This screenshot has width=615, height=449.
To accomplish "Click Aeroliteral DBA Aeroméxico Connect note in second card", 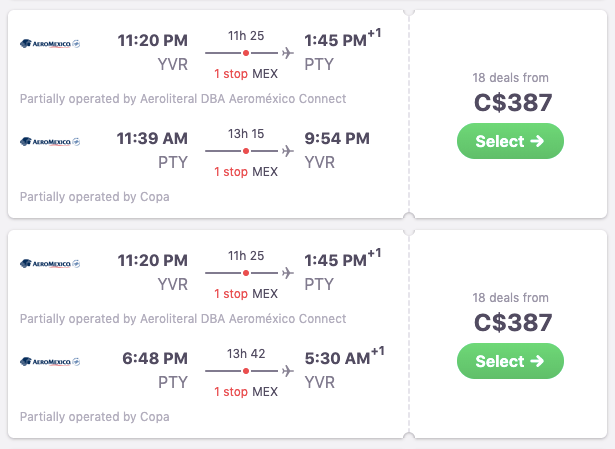I will point(183,319).
